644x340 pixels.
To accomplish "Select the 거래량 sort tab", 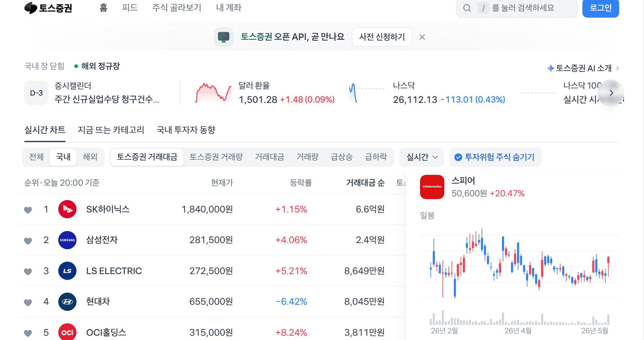I will point(307,157).
